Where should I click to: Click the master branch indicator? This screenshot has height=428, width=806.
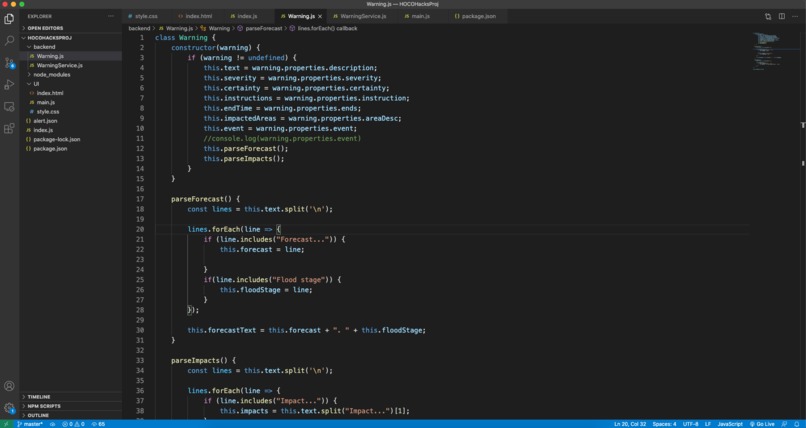(30, 424)
